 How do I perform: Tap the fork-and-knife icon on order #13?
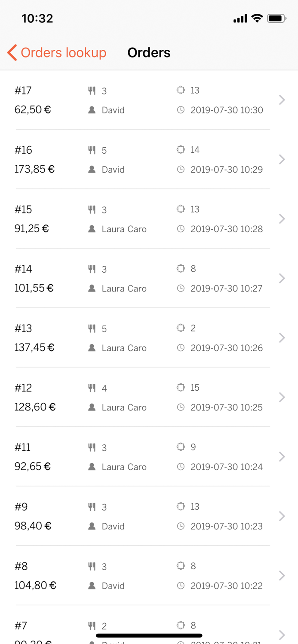(92, 328)
